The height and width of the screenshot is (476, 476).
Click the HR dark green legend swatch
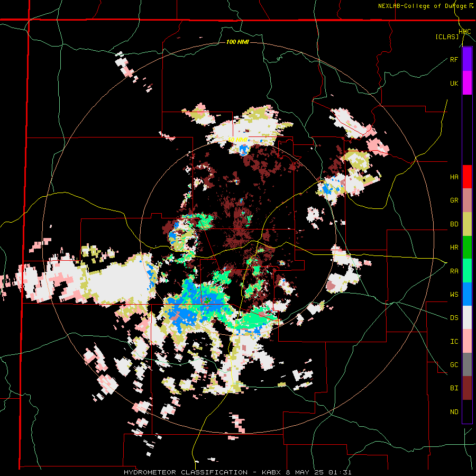pos(467,247)
